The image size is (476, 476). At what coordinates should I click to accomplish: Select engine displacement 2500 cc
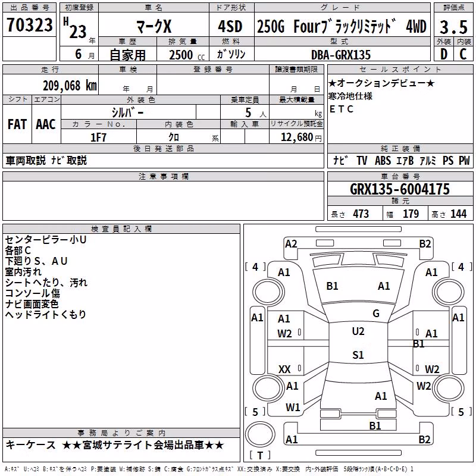click(187, 55)
